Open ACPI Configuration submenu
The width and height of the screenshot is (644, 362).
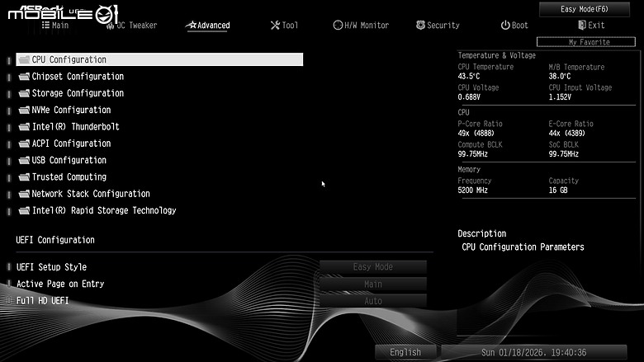[71, 143]
